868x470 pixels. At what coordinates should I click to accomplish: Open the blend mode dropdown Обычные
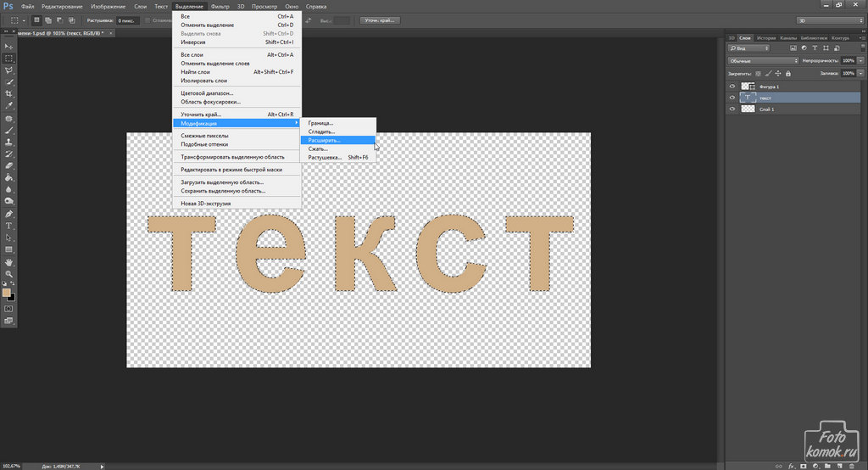pyautogui.click(x=763, y=61)
